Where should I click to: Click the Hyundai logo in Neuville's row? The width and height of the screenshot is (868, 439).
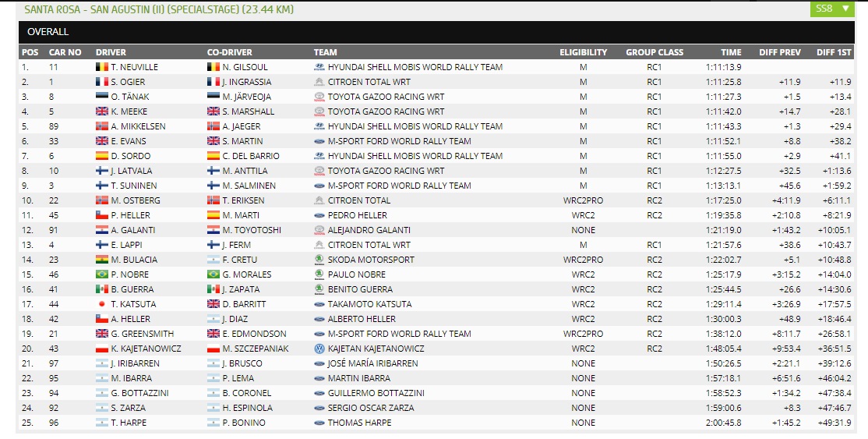click(x=319, y=67)
